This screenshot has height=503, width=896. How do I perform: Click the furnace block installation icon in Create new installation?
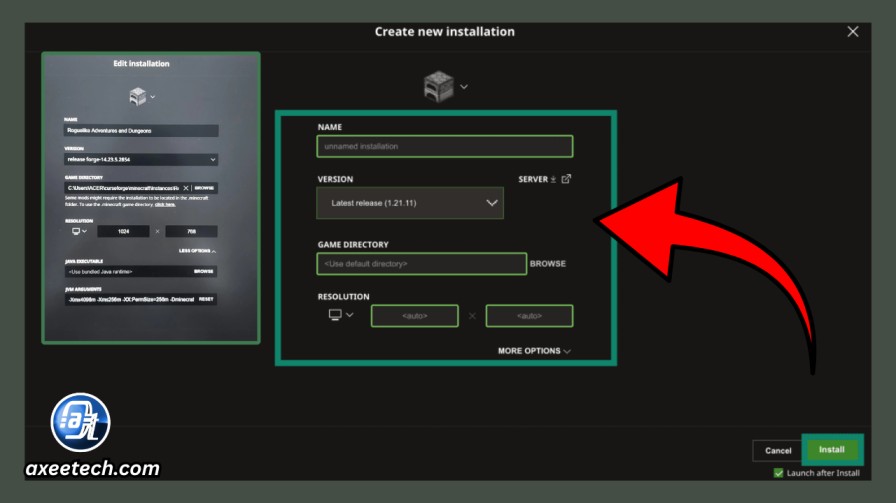[x=438, y=86]
